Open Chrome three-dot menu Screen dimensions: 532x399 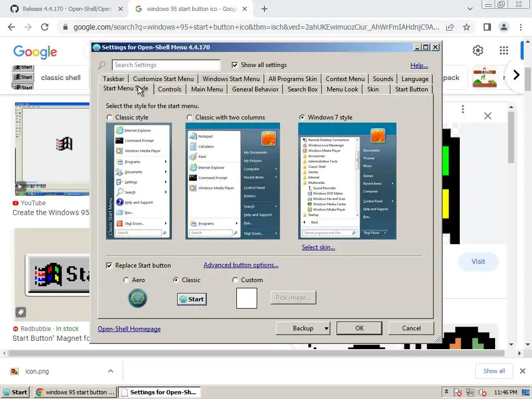521,27
